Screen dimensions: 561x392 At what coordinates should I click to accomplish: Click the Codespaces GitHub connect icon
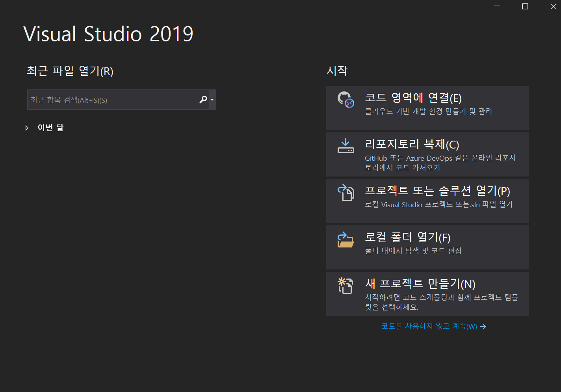346,100
